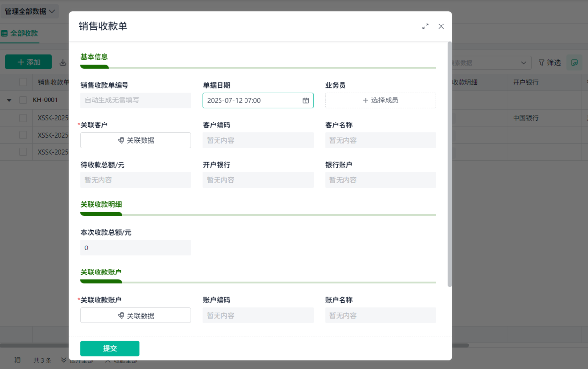Check the third XSSK-2025 row checkbox
Viewport: 588px width, 369px height.
(23, 152)
